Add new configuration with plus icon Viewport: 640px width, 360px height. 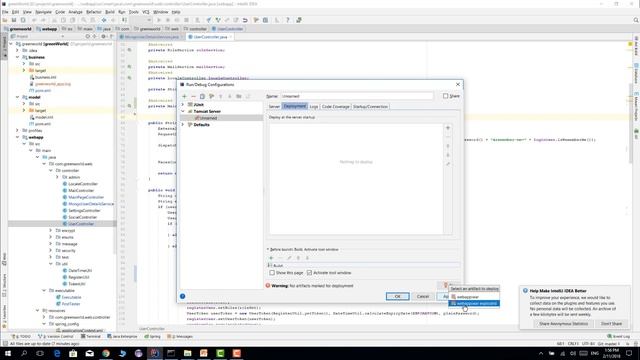tap(184, 96)
